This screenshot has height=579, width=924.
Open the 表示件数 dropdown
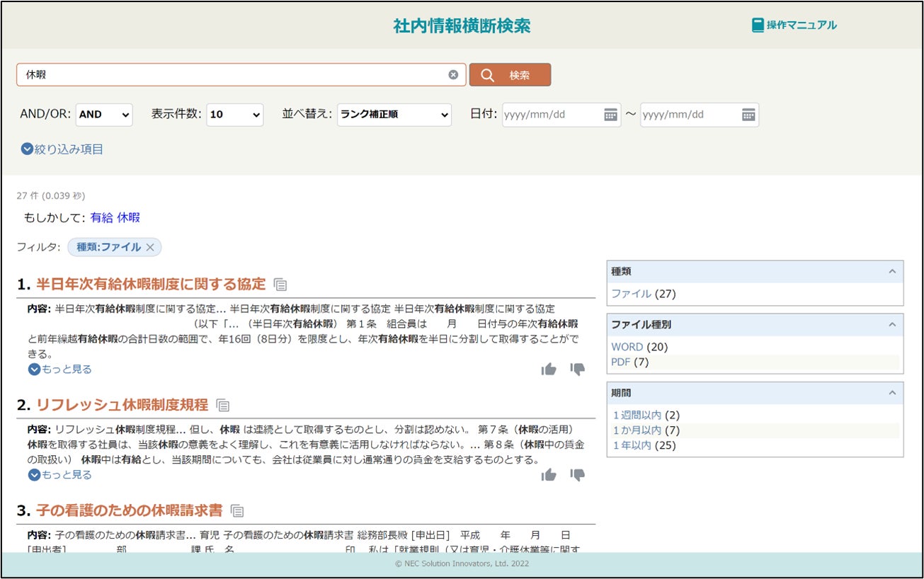235,115
